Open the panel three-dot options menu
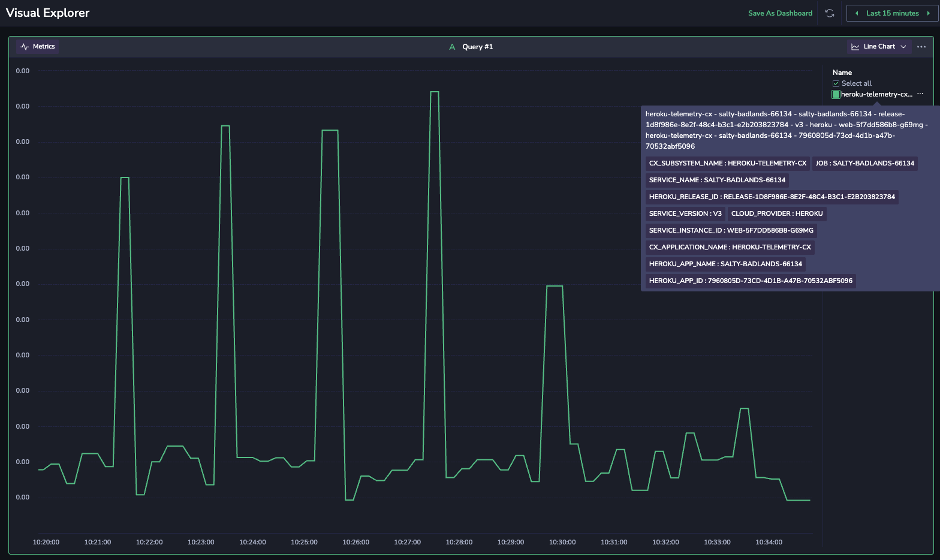Image resolution: width=940 pixels, height=560 pixels. coord(921,47)
